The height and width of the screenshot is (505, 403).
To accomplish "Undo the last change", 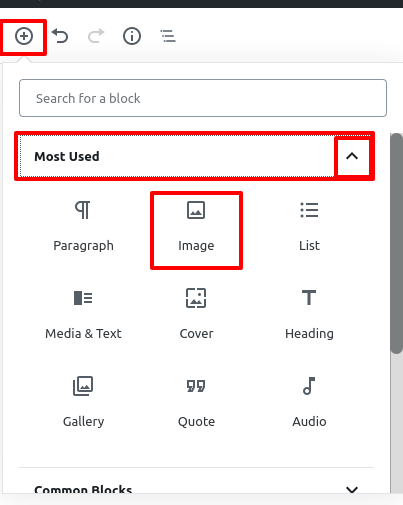I will (x=60, y=36).
